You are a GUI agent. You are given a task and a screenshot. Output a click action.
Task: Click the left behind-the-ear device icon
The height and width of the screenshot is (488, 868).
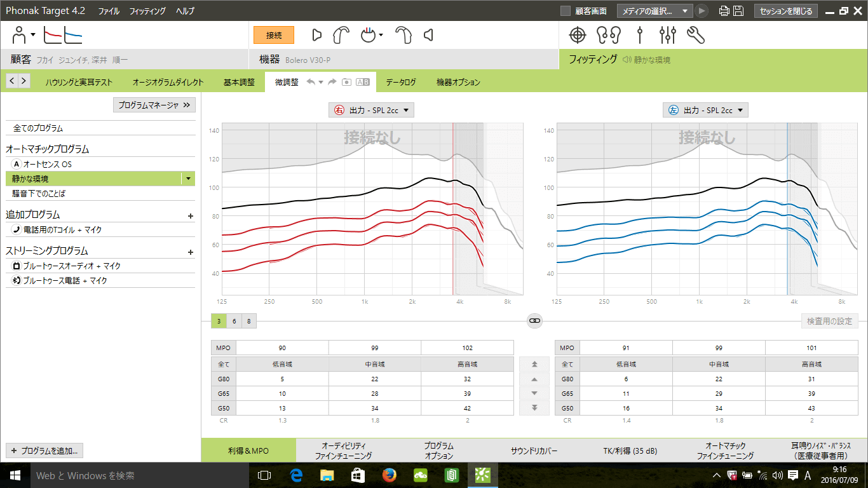pyautogui.click(x=403, y=35)
